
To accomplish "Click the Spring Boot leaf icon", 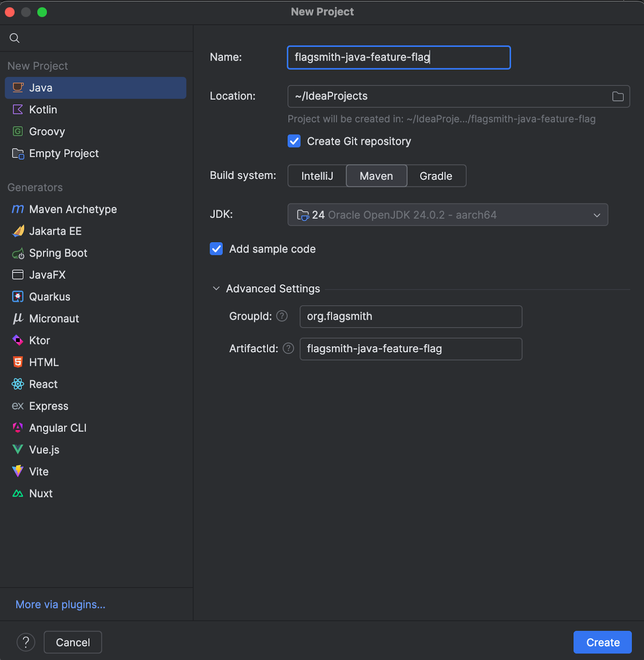I will tap(18, 253).
